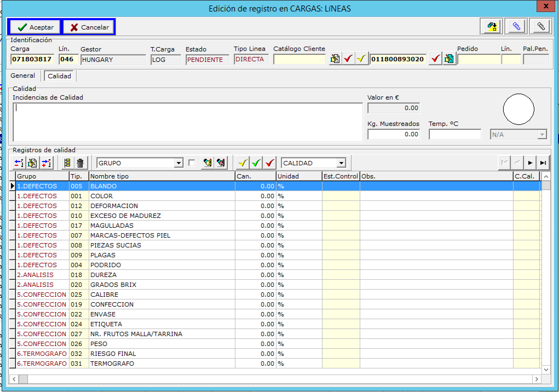Click the blue paperclip attachment button
559x392 pixels.
pyautogui.click(x=516, y=27)
